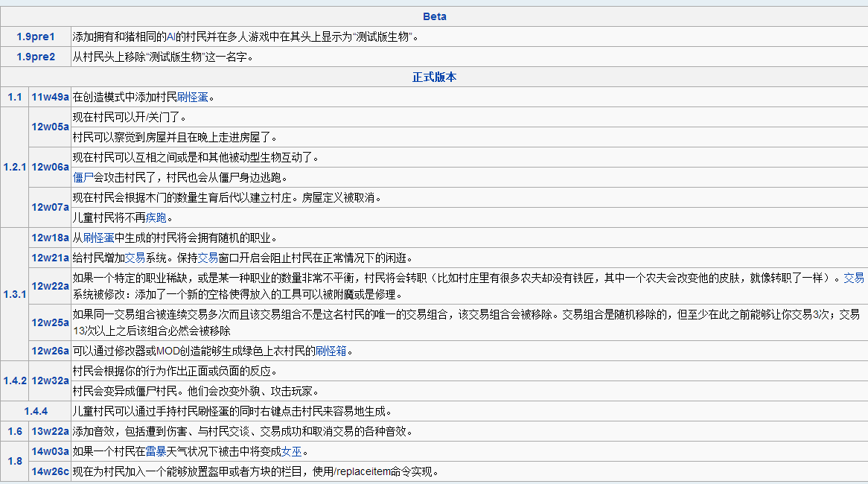Click the 12w25a trade removal description text
This screenshot has width=868, height=484.
(x=466, y=322)
